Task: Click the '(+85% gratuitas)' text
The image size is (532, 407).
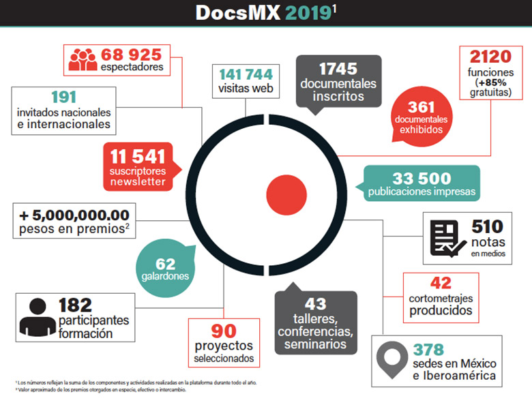Action: click(491, 87)
